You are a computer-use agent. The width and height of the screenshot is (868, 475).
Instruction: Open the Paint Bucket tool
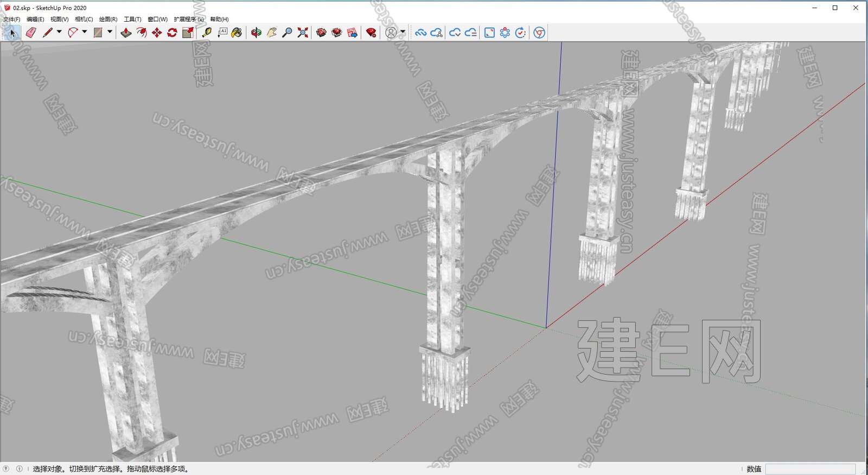237,33
